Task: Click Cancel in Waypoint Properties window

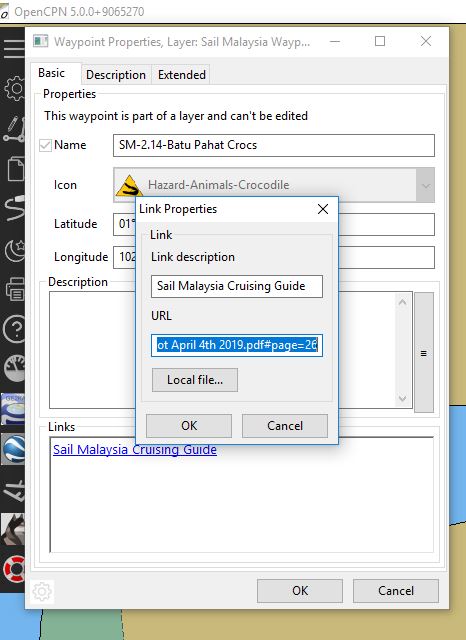Action: 396,591
